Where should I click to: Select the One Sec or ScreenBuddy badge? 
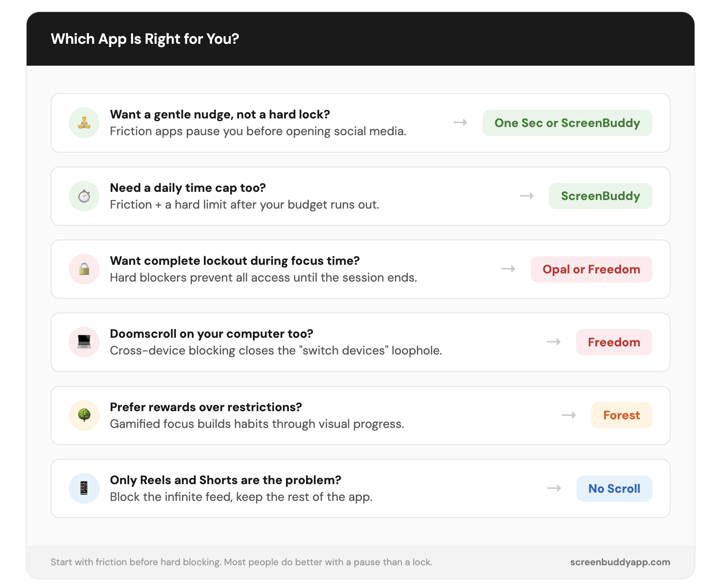(x=567, y=123)
